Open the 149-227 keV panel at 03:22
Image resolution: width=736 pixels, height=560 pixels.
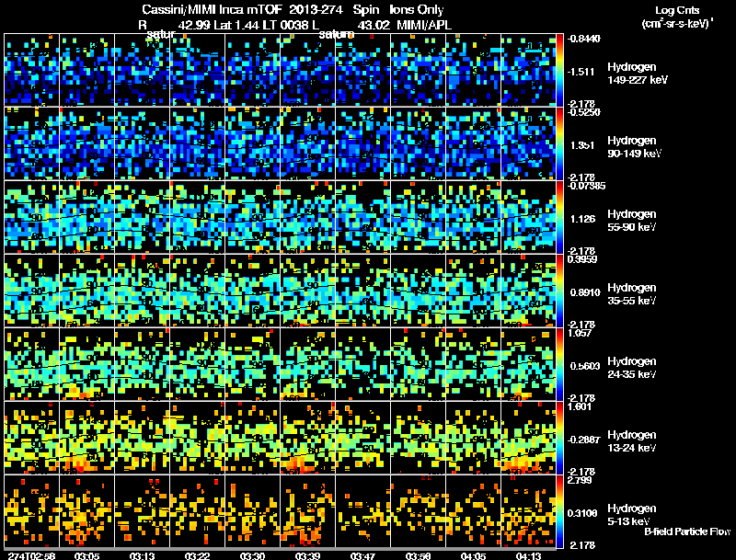click(x=197, y=70)
